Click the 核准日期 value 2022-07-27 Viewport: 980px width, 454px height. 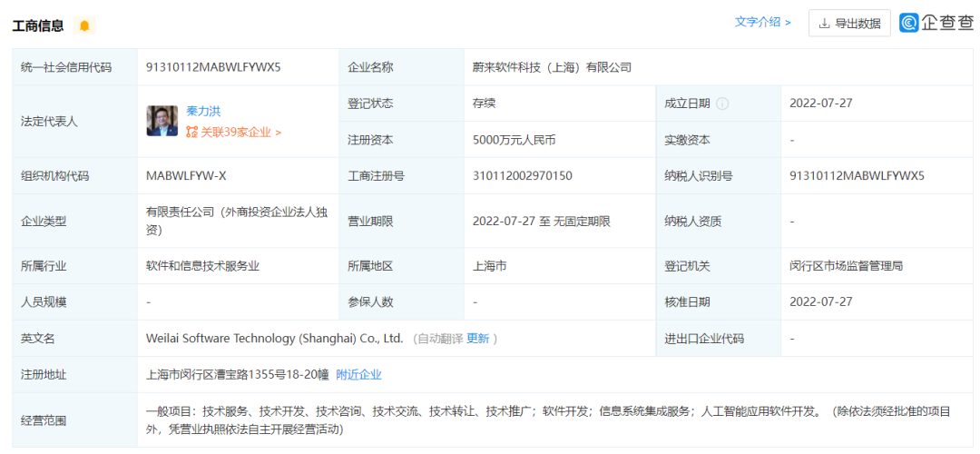(x=821, y=301)
